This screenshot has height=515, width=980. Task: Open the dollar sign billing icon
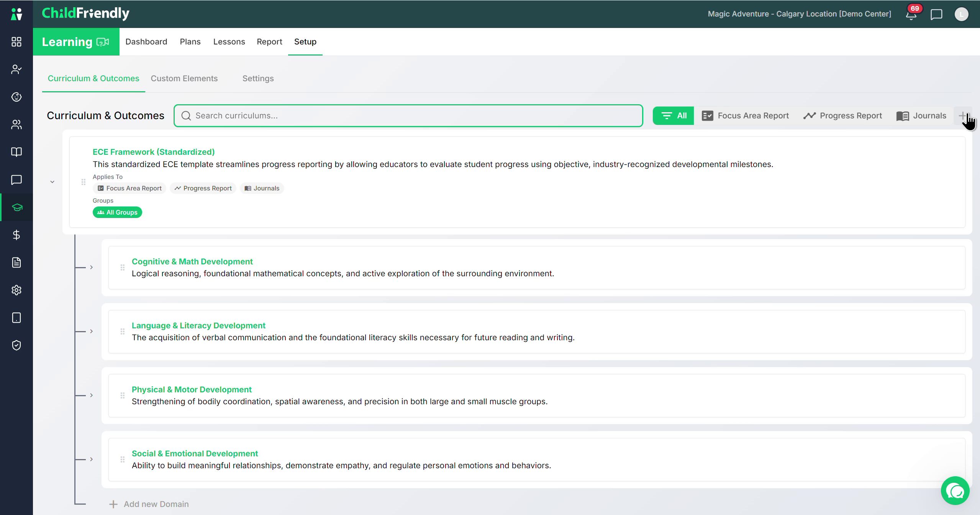(16, 235)
